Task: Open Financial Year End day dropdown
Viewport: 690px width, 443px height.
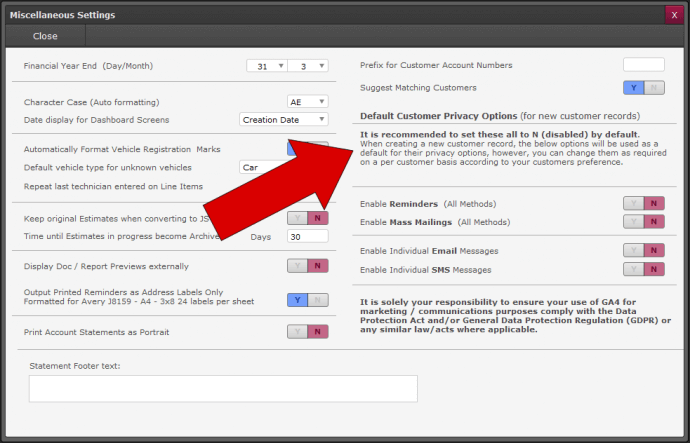Action: 267,66
